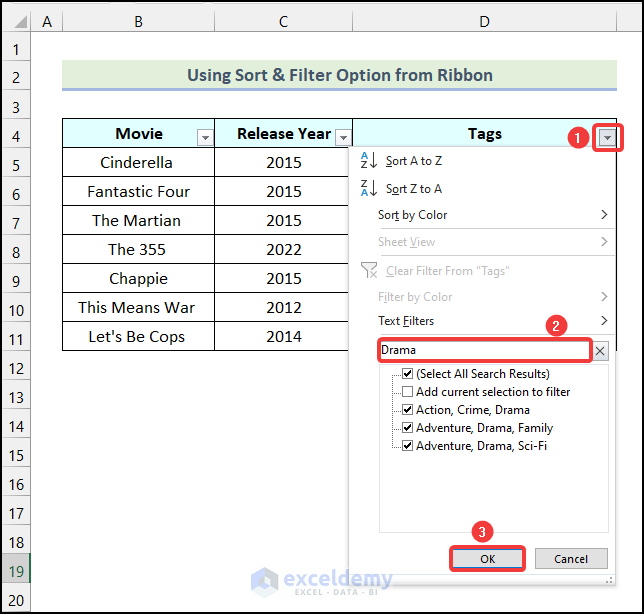The image size is (644, 614).
Task: Select row 2 header
Action: point(16,78)
